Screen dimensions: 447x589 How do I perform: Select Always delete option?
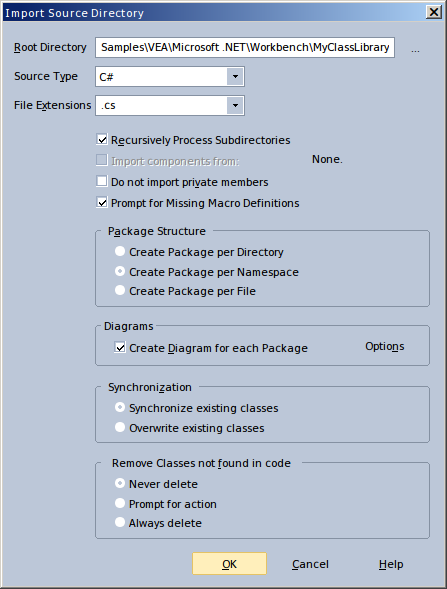point(120,522)
